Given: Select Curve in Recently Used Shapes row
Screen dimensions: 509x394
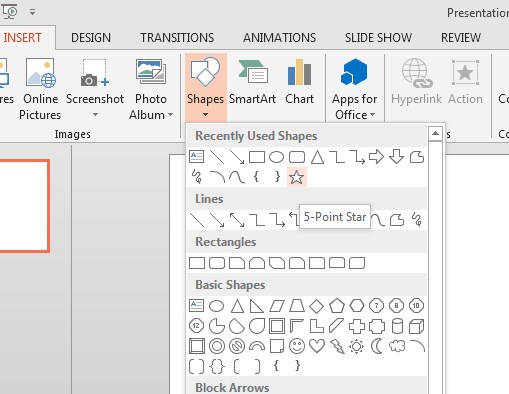Looking at the screenshot, I should [237, 177].
